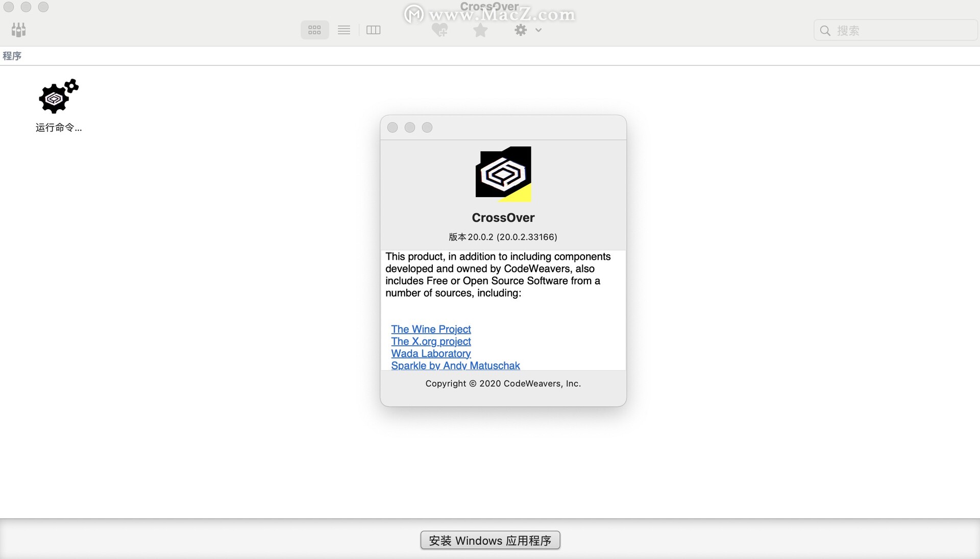This screenshot has height=559, width=980.
Task: Open the Wada Laboratory link
Action: pos(431,353)
